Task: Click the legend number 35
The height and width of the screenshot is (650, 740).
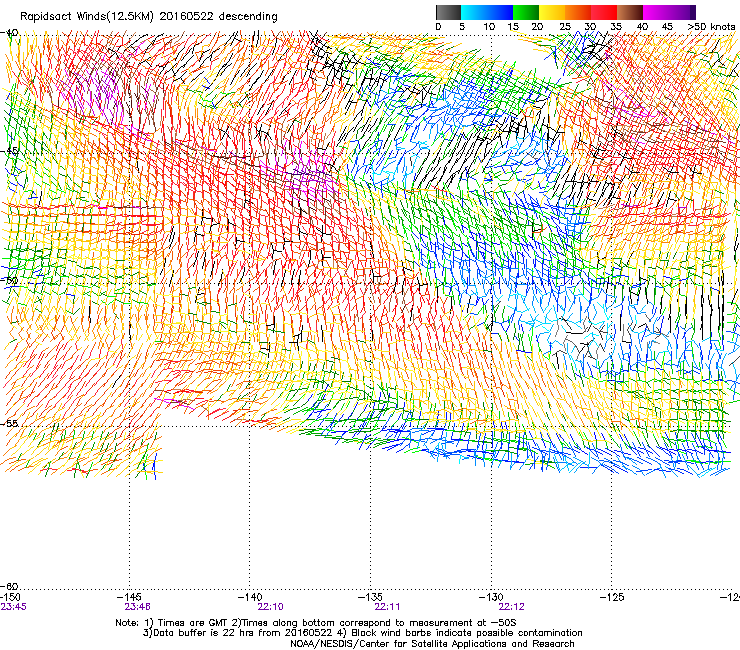Action: 616,27
